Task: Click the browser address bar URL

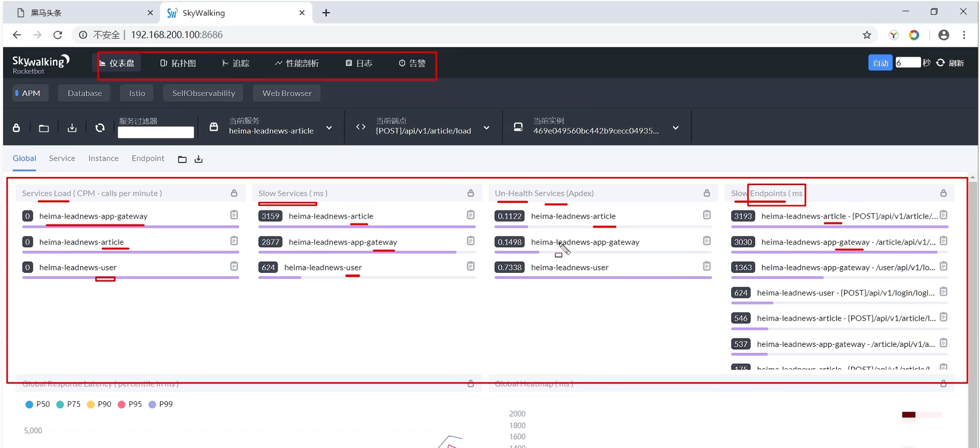Action: (177, 35)
